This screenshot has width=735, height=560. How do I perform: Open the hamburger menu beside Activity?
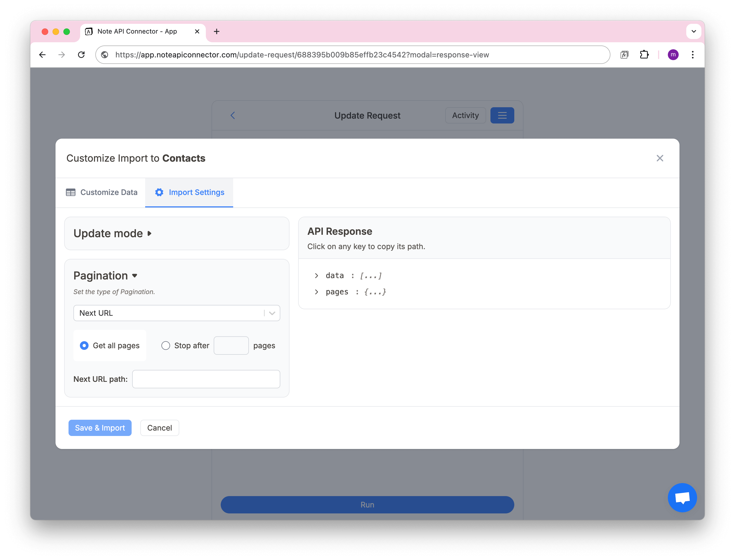502,115
